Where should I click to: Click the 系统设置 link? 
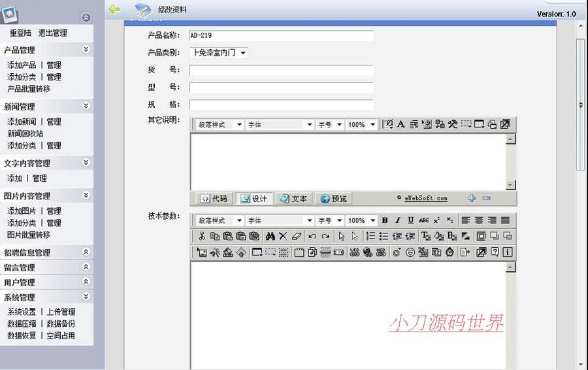22,311
